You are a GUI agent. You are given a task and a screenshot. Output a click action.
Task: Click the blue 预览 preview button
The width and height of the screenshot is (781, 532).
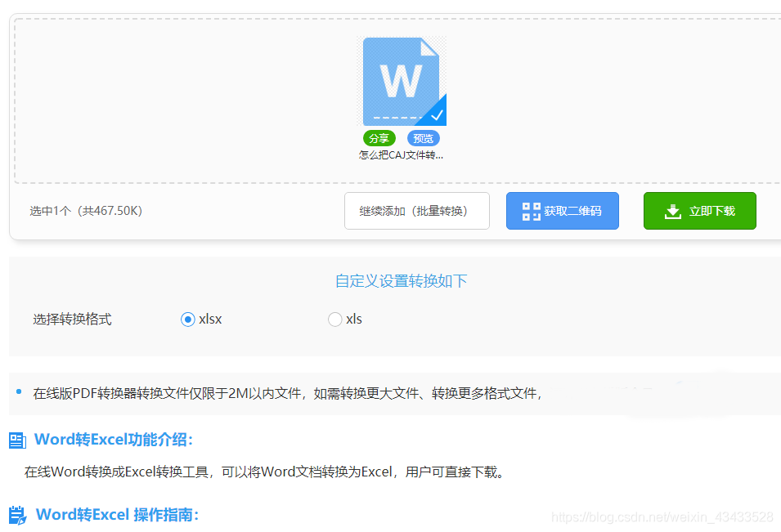424,138
